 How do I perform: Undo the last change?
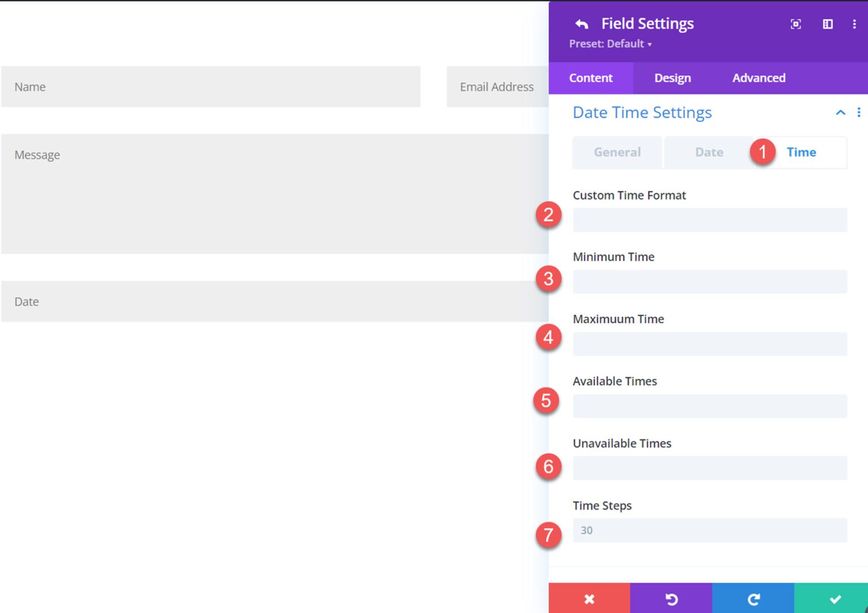pyautogui.click(x=671, y=599)
